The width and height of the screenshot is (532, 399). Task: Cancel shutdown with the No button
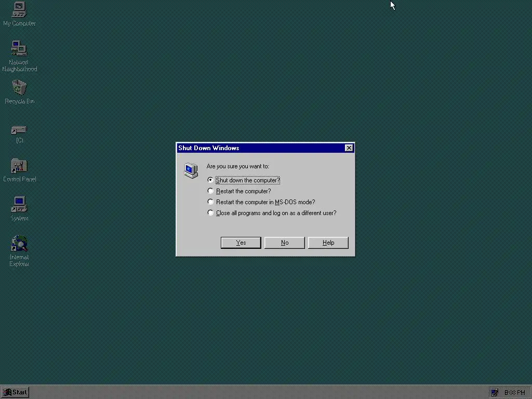pos(285,243)
